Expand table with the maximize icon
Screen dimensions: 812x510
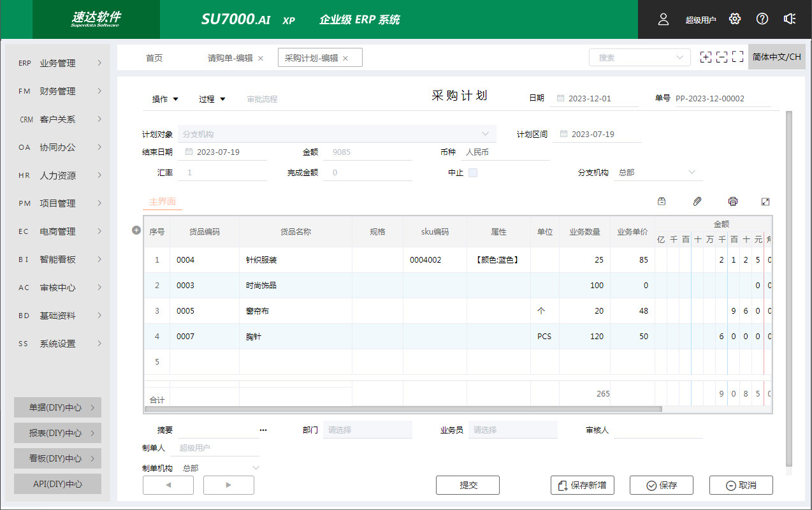765,201
